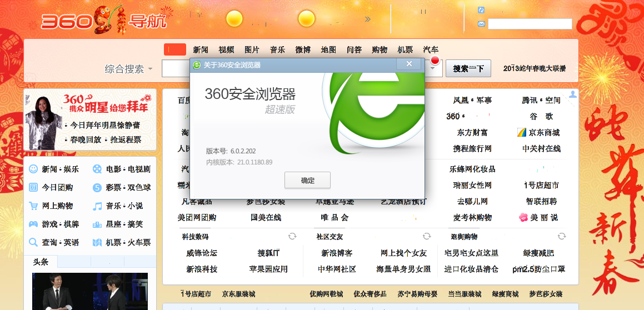Click the red dot badge near search box
644x310 pixels.
pos(436,61)
